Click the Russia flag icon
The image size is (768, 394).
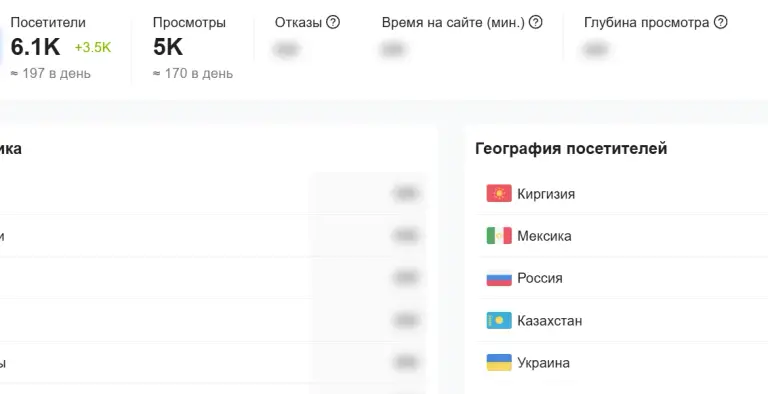tap(499, 278)
